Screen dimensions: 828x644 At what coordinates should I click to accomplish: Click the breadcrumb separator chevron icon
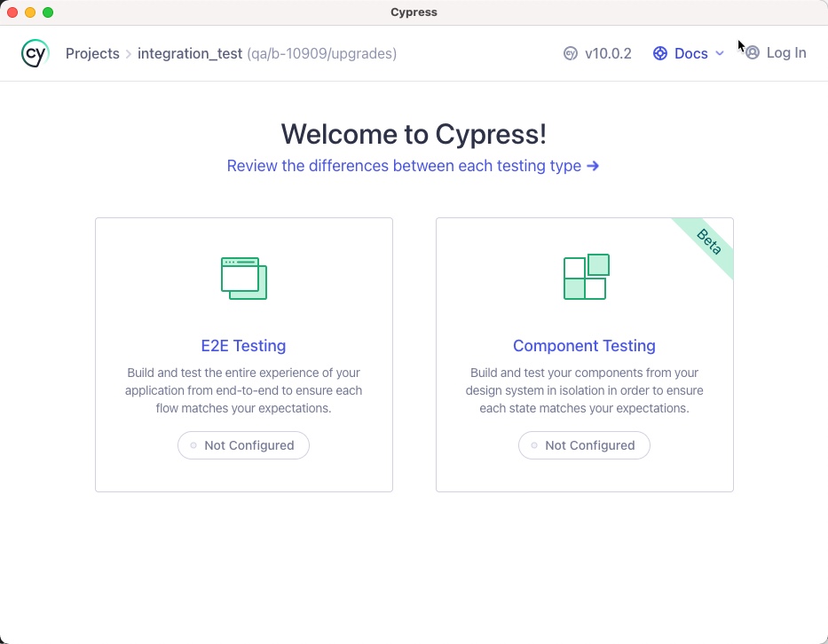(129, 54)
